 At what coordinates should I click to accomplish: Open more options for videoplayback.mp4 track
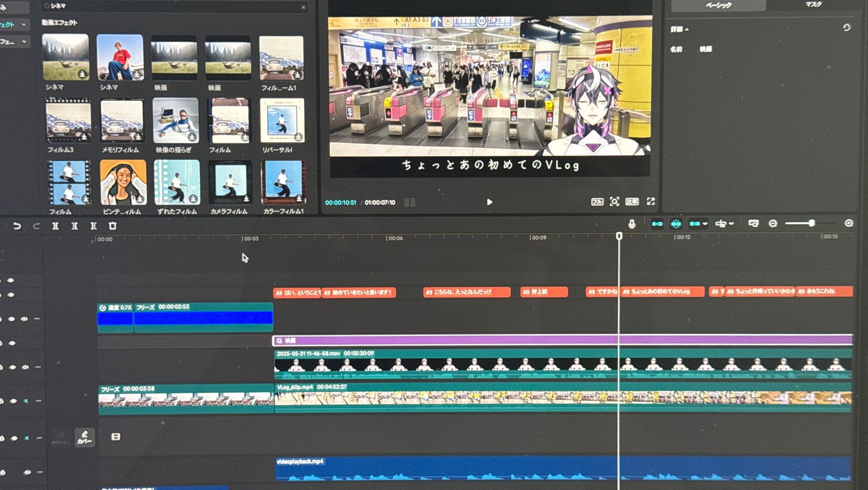[x=40, y=472]
